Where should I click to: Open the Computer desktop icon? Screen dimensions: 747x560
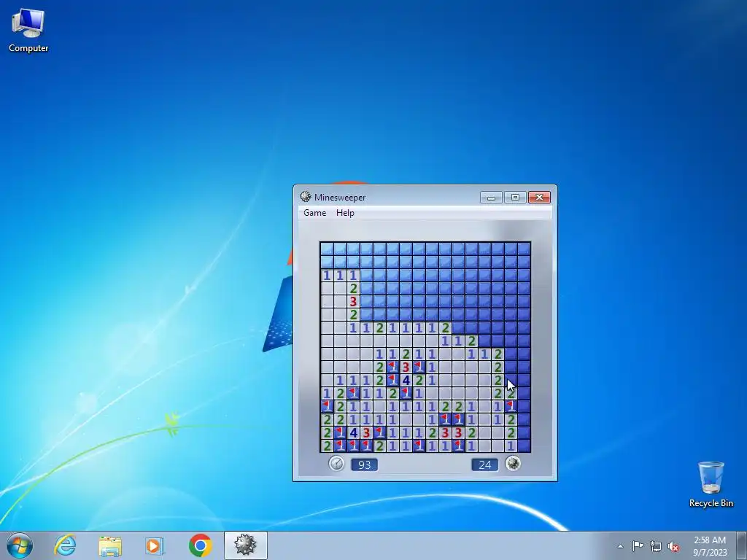coord(28,30)
